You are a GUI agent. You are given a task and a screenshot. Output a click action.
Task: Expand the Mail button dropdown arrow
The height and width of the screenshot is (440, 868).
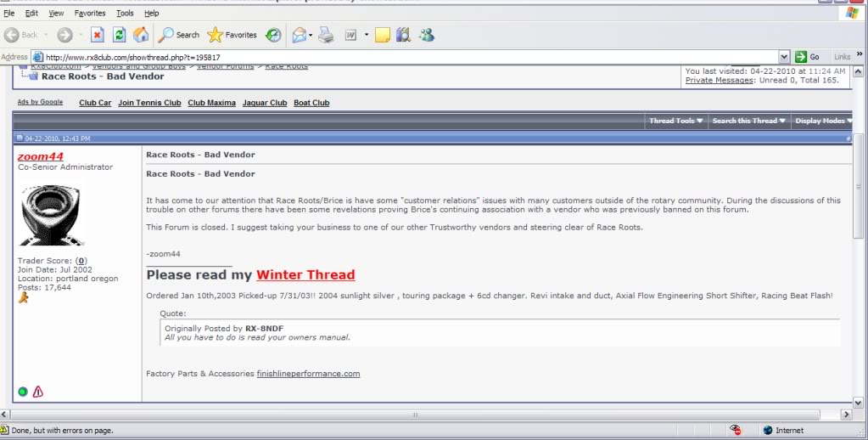tap(311, 35)
